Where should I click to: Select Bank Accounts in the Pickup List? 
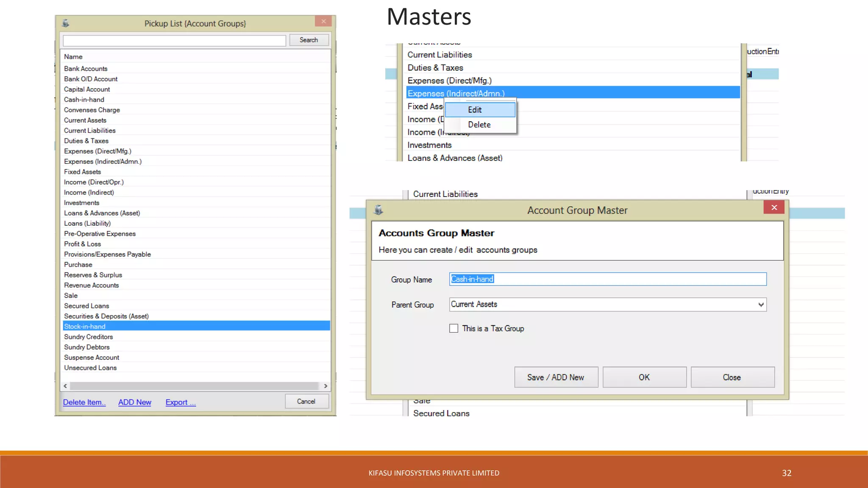(x=196, y=69)
